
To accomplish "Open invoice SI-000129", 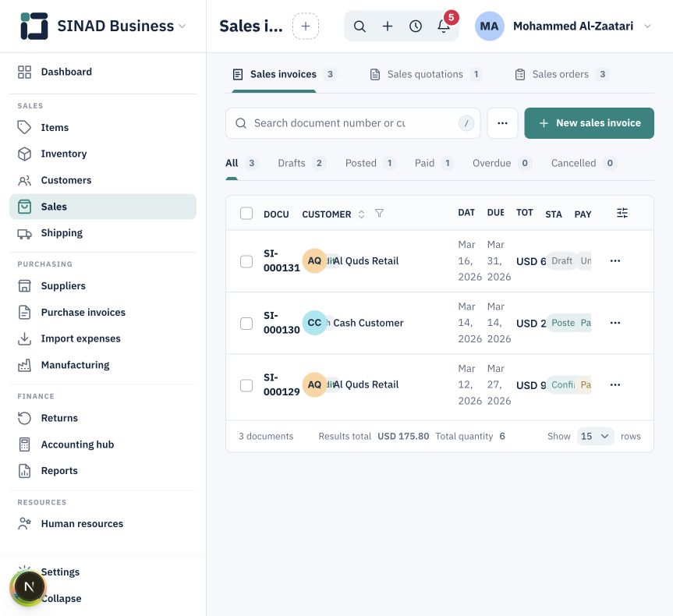I will [x=282, y=384].
